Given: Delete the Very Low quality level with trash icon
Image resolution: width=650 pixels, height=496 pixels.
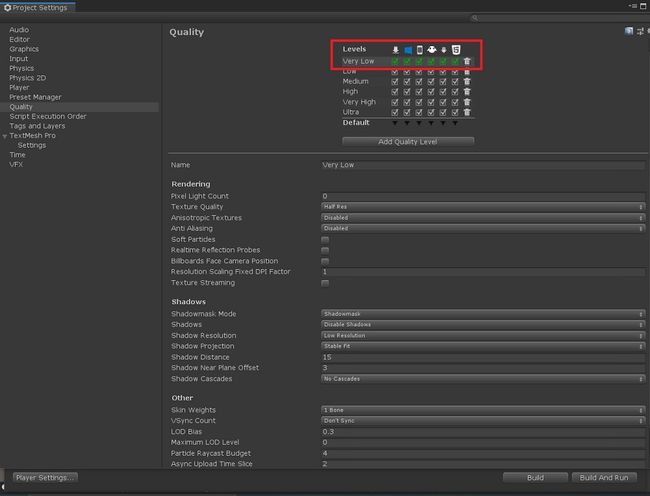Looking at the screenshot, I should [x=467, y=61].
